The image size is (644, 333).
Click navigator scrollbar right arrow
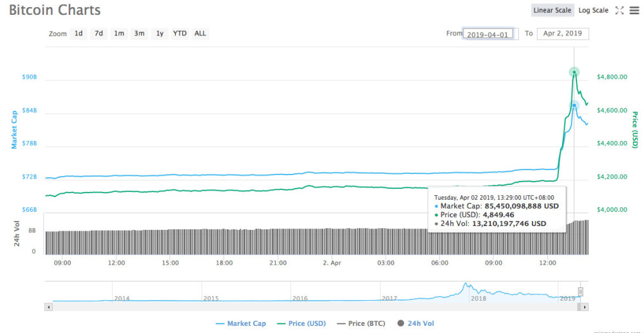(585, 307)
